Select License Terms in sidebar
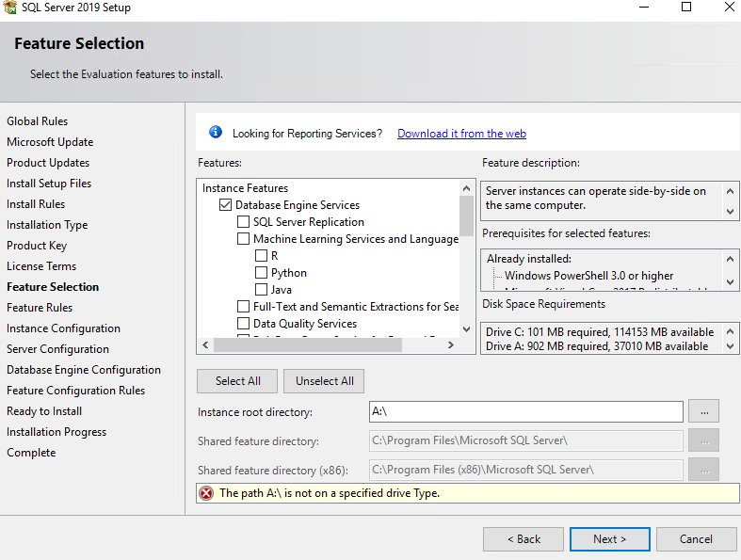 41,266
